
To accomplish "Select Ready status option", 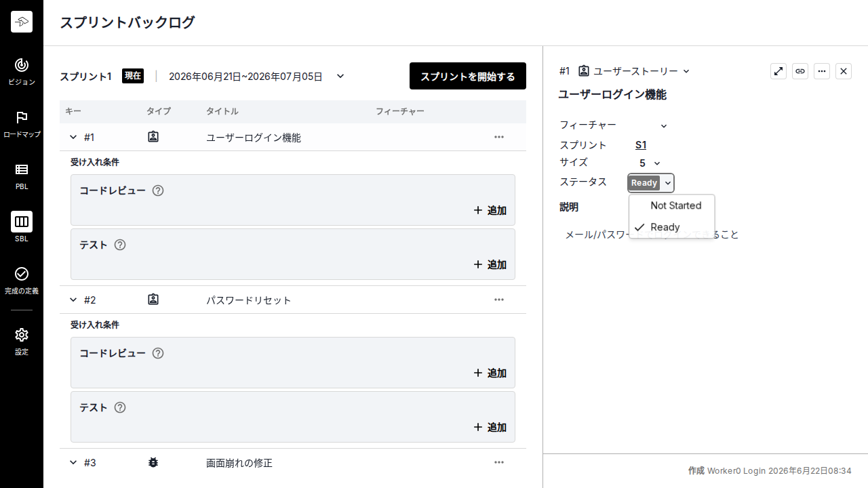I will point(671,227).
